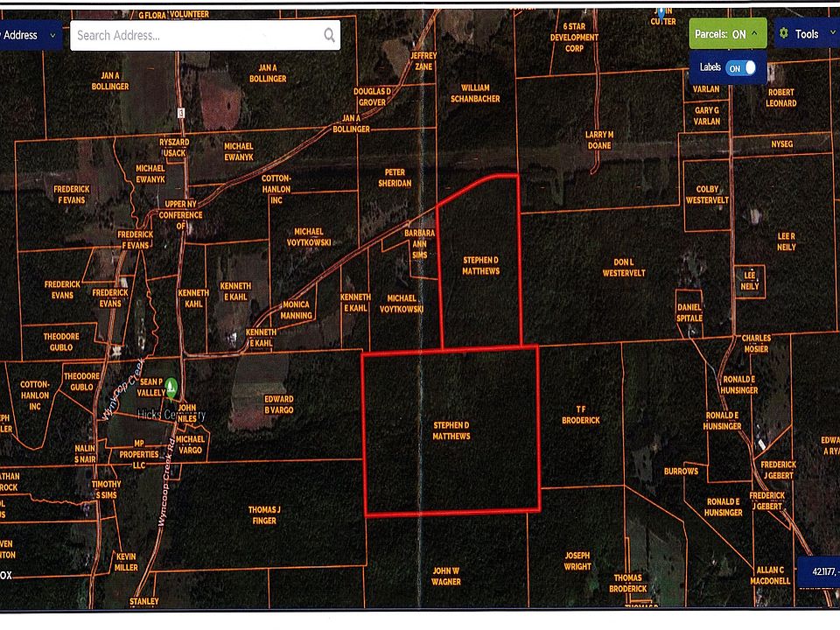Open the Address search type dropdown

point(30,35)
